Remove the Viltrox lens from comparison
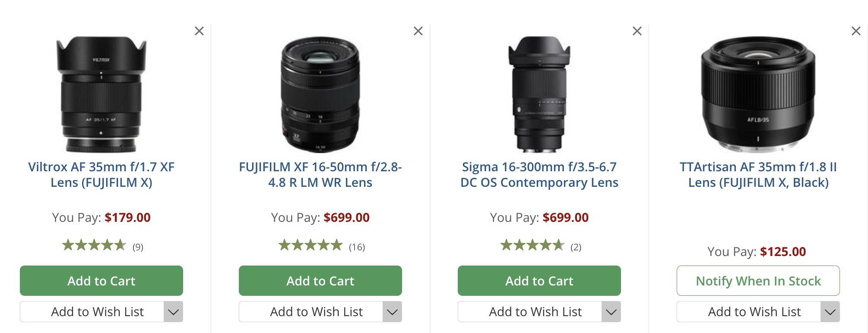Screen dimensions: 868x333 pos(200,31)
